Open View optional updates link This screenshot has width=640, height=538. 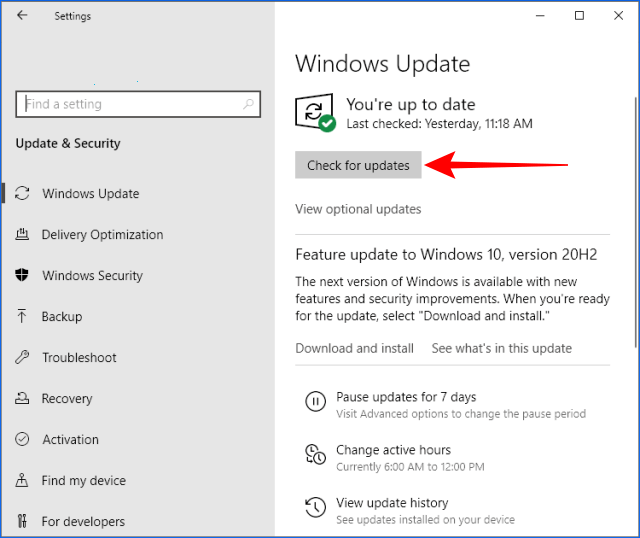click(358, 209)
